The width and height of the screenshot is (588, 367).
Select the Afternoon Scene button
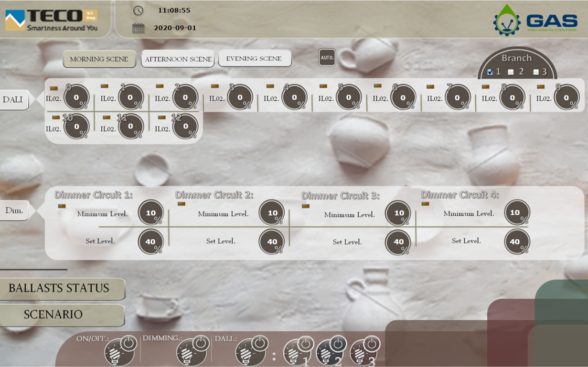click(178, 59)
